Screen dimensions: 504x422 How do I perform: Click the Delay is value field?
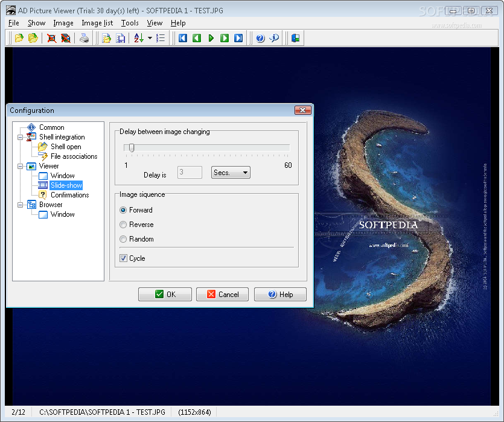(x=190, y=172)
